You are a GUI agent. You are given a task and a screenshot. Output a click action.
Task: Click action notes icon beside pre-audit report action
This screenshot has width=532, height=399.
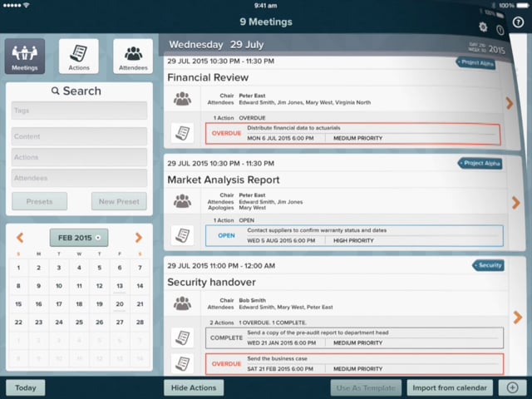click(182, 337)
